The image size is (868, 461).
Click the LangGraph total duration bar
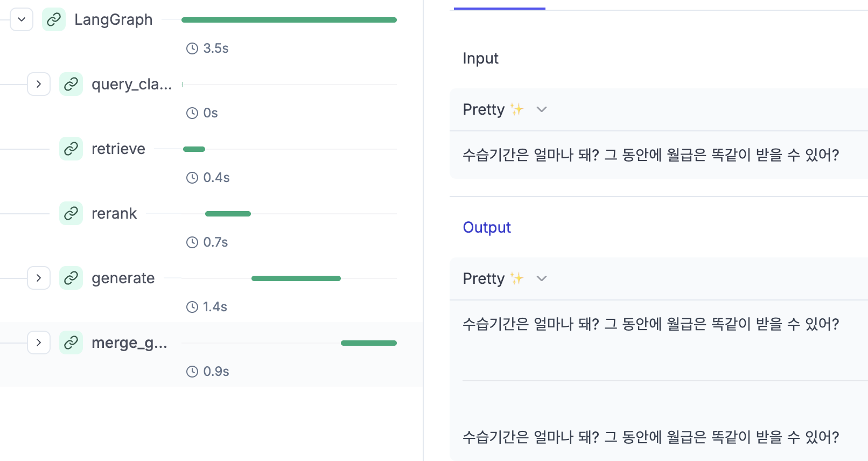289,20
